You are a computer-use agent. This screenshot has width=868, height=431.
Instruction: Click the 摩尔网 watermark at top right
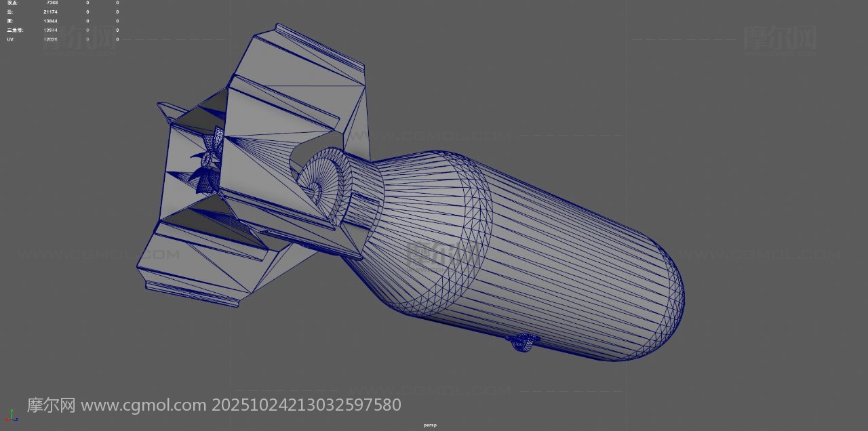click(780, 38)
